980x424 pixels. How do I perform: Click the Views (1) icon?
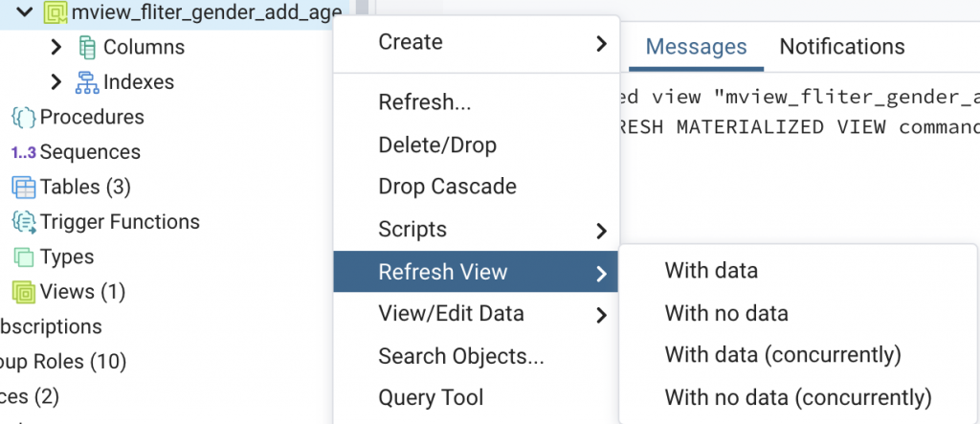(x=24, y=291)
